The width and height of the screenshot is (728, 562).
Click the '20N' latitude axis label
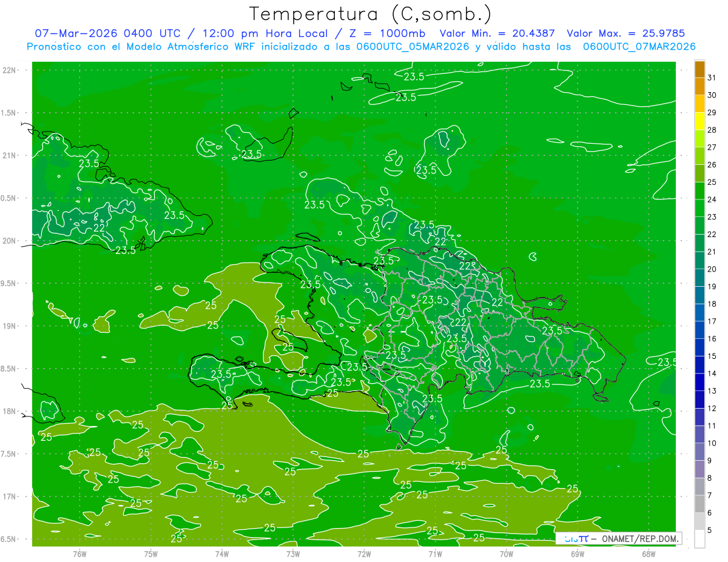pyautogui.click(x=8, y=241)
